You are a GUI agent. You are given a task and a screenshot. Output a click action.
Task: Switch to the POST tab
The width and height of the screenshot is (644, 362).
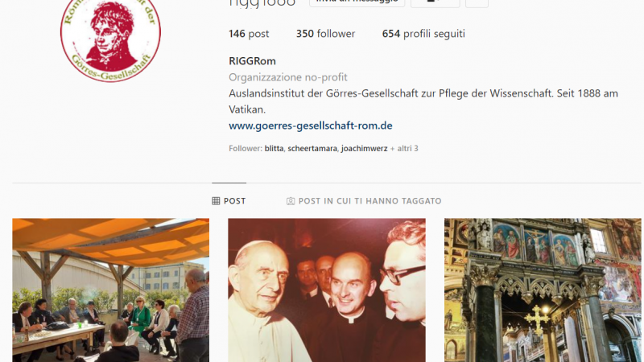[229, 200]
